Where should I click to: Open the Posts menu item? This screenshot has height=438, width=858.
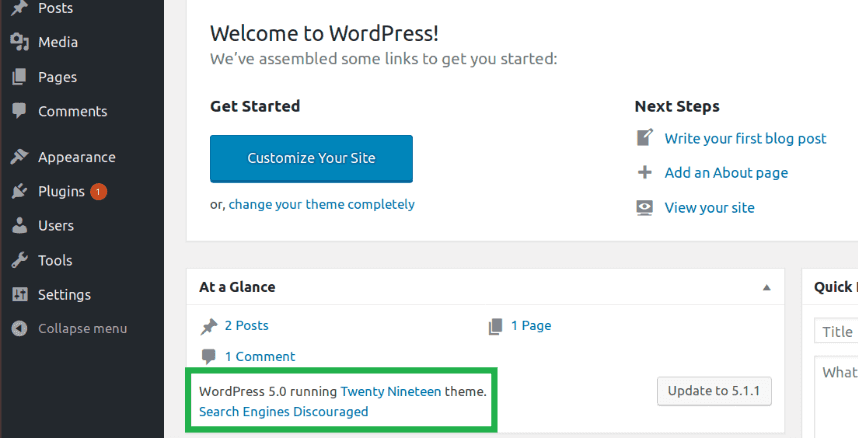(x=54, y=8)
